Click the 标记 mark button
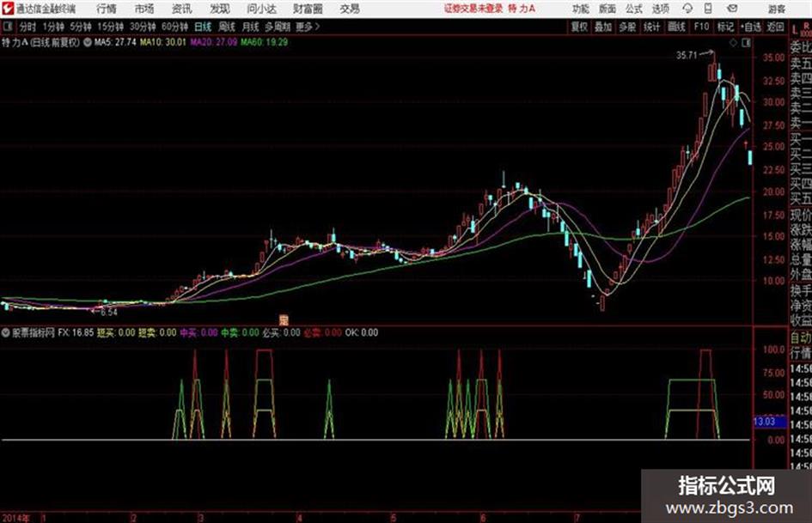812x523 pixels. (x=725, y=27)
